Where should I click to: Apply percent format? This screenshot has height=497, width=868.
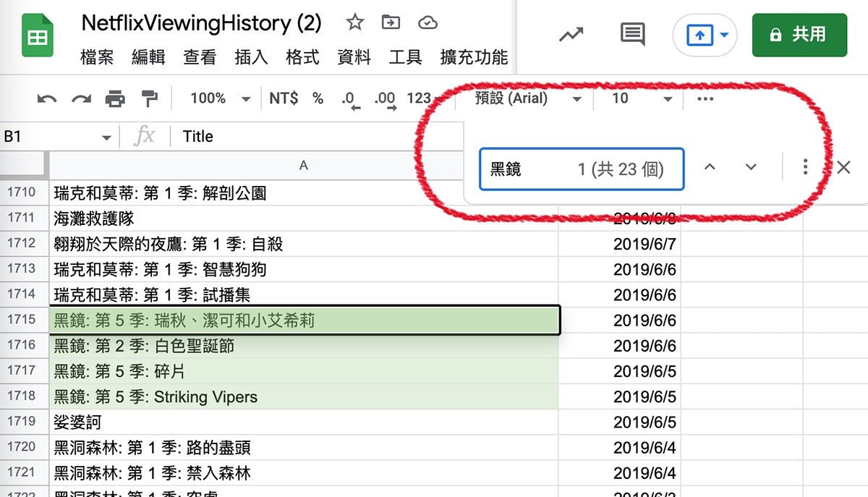click(x=318, y=98)
